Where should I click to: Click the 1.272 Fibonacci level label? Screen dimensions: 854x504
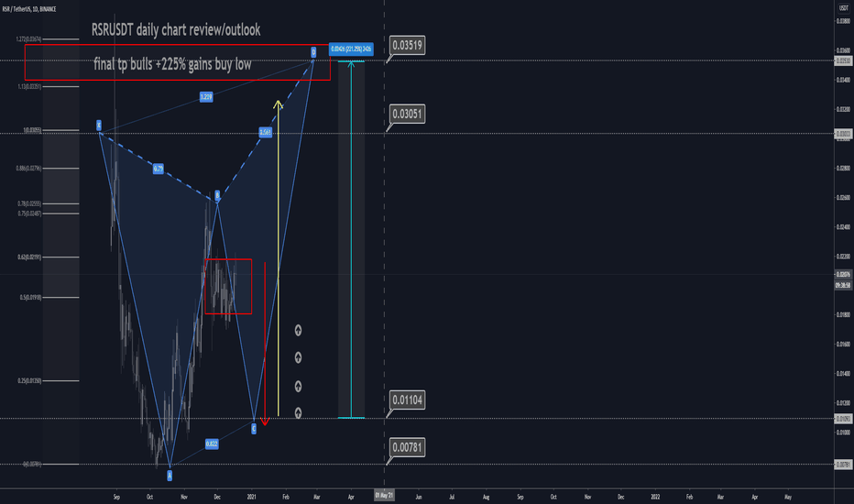point(29,39)
